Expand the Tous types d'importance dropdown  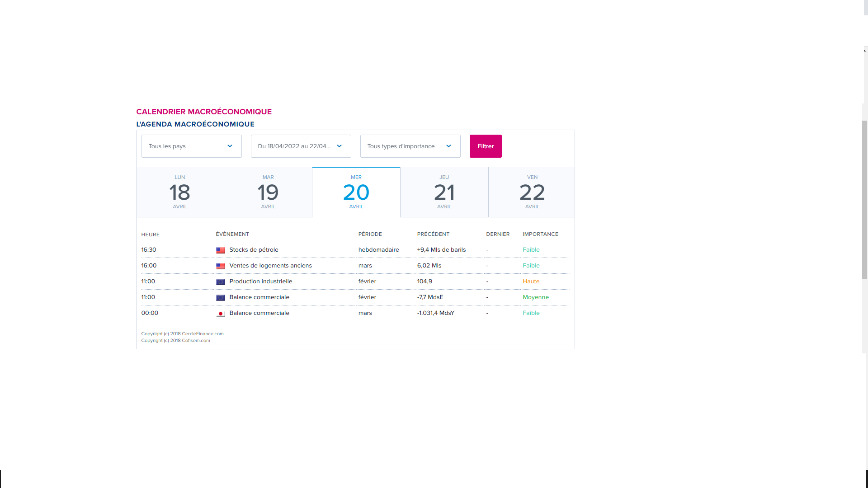[x=410, y=146]
